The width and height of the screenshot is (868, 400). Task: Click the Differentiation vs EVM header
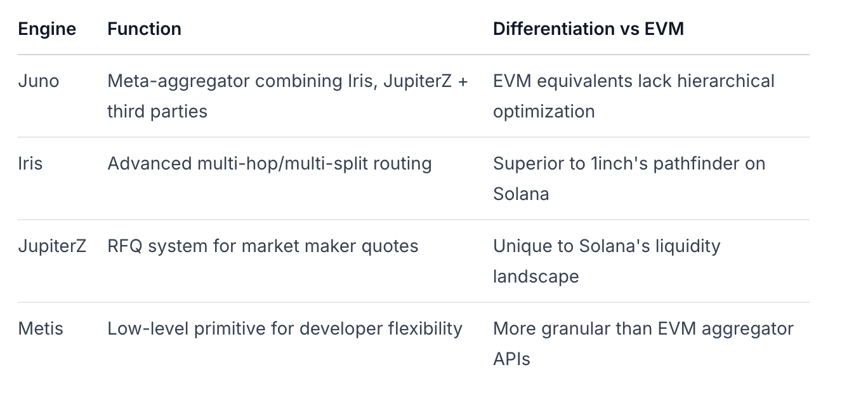click(588, 29)
